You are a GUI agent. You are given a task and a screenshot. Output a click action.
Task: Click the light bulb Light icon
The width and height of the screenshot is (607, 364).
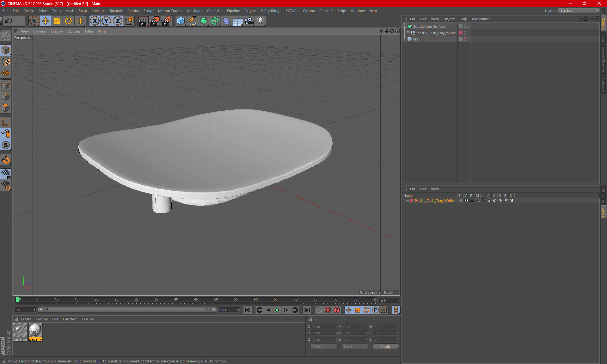[260, 21]
